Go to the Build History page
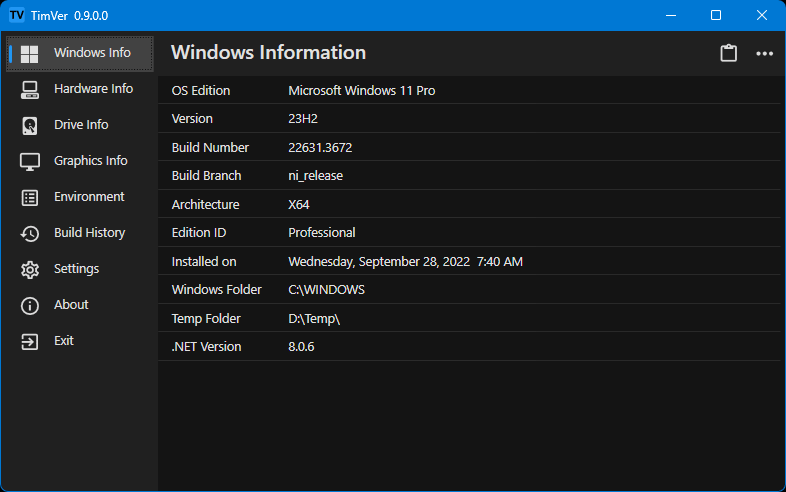This screenshot has height=492, width=786. 89,233
